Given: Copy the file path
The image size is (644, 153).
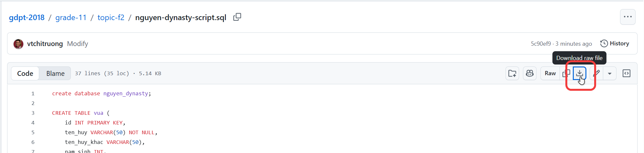Looking at the screenshot, I should pos(237,17).
